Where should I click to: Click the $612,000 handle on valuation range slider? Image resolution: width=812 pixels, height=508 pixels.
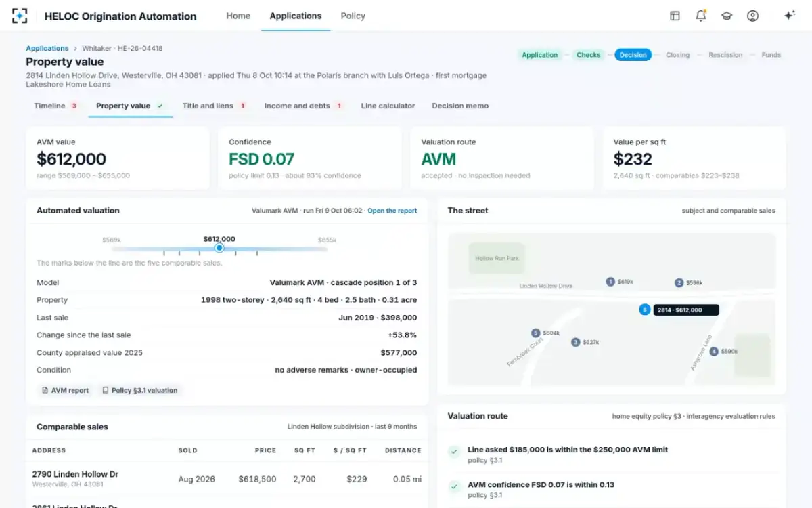coord(219,248)
